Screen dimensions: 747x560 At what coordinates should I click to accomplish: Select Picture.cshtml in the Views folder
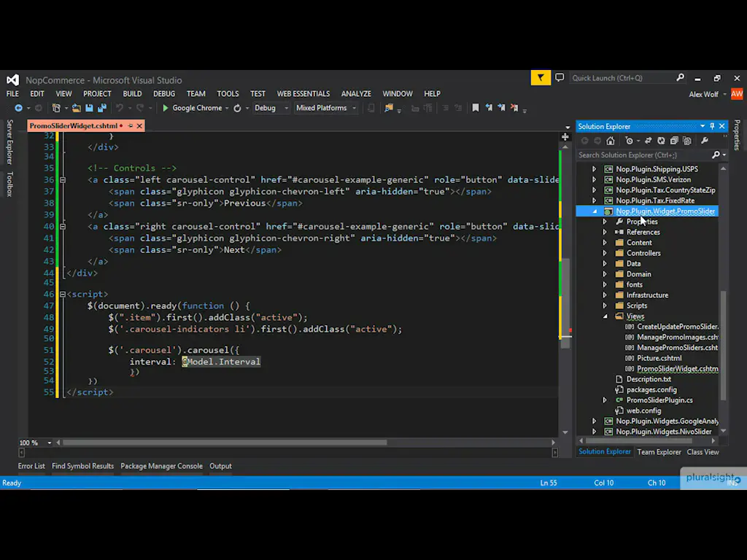coord(659,359)
